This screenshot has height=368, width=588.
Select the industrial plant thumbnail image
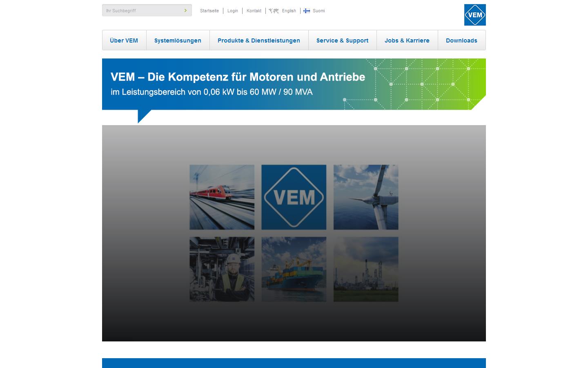[x=366, y=269]
